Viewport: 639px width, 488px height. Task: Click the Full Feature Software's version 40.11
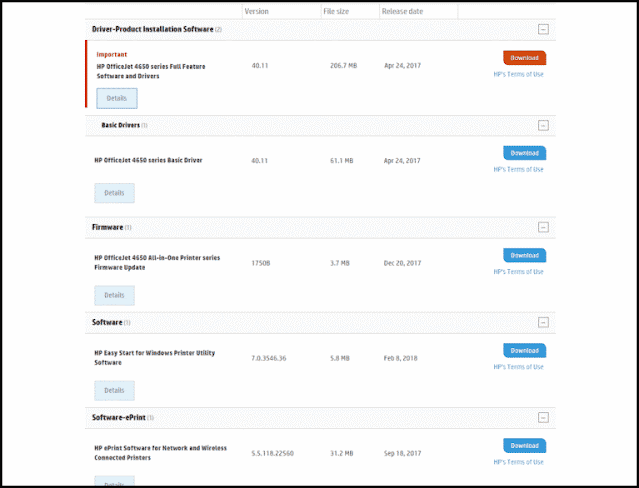260,66
